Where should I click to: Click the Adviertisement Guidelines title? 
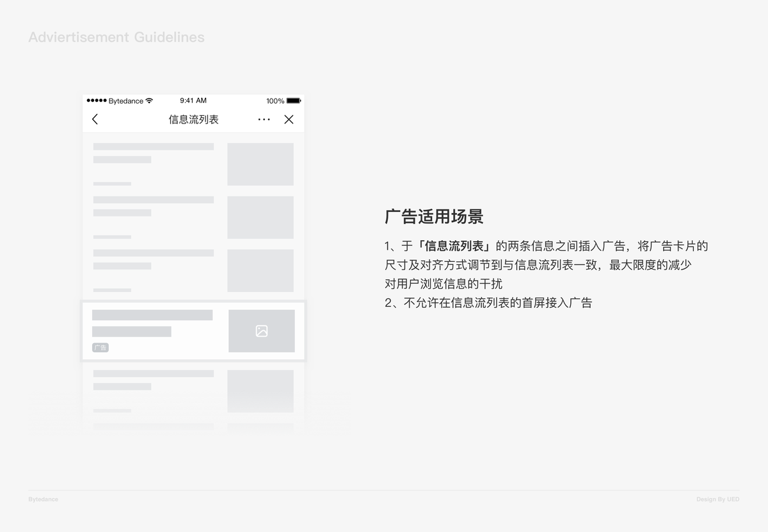(x=116, y=37)
